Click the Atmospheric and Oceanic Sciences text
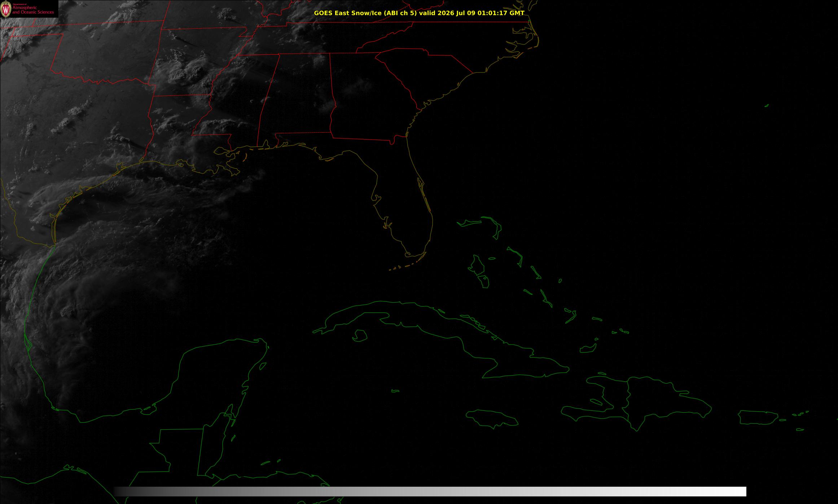Screen dimensions: 838x504 33,10
